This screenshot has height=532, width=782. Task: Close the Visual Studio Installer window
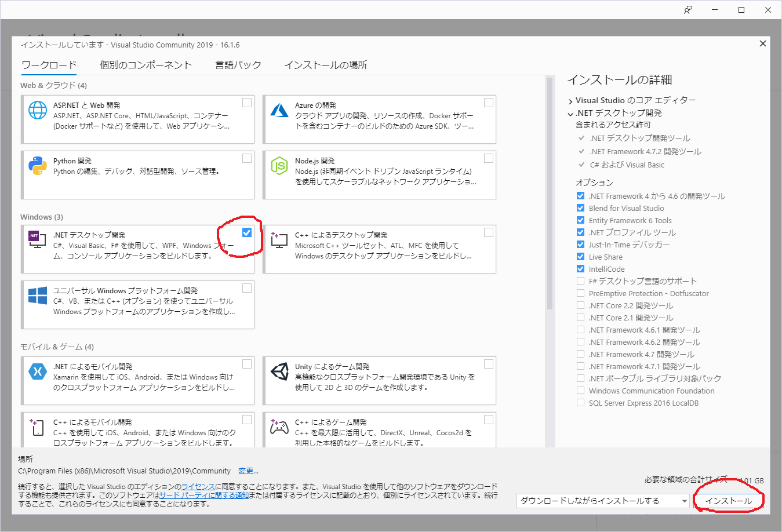pos(768,10)
